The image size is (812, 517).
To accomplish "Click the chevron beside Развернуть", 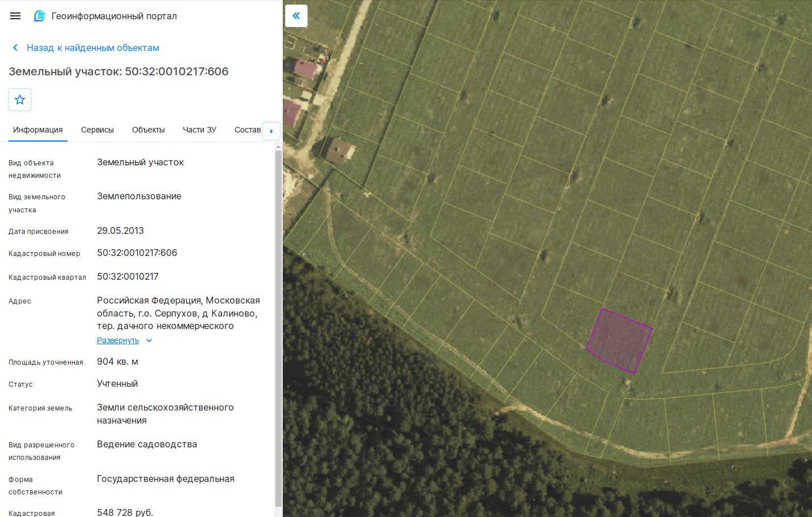I will (149, 340).
